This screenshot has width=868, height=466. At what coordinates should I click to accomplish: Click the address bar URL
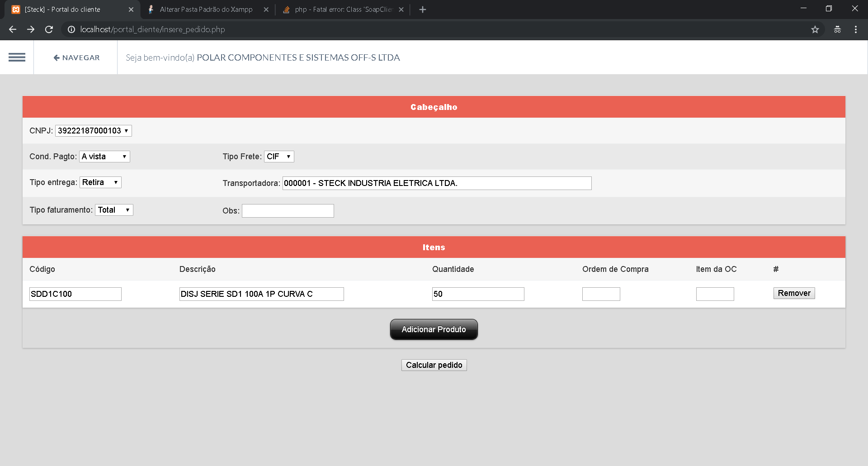(x=152, y=29)
